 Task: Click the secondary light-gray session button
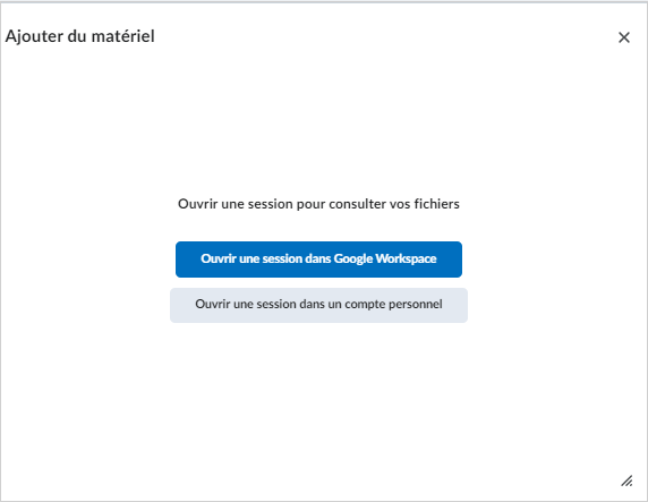tap(319, 305)
